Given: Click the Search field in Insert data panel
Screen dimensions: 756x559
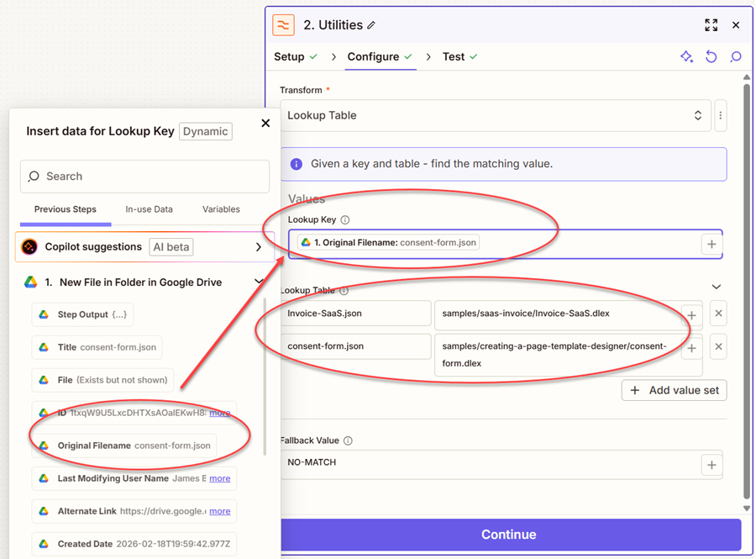Looking at the screenshot, I should (144, 177).
